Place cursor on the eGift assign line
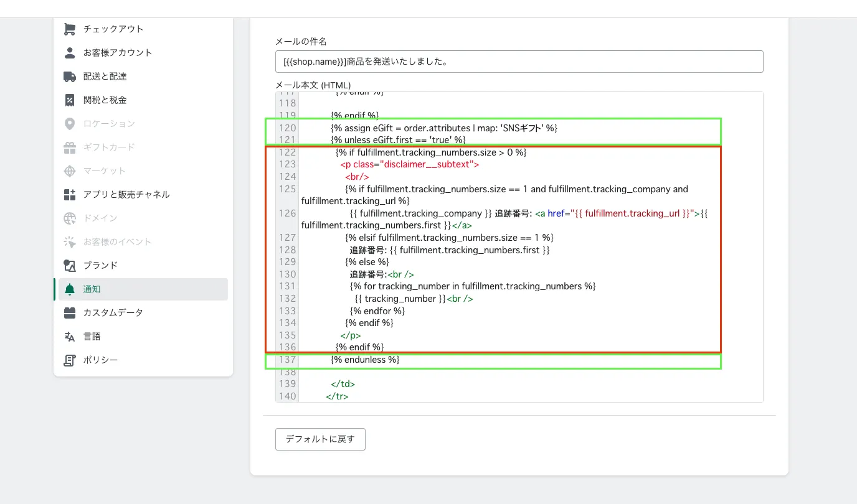This screenshot has height=504, width=857. (x=443, y=128)
